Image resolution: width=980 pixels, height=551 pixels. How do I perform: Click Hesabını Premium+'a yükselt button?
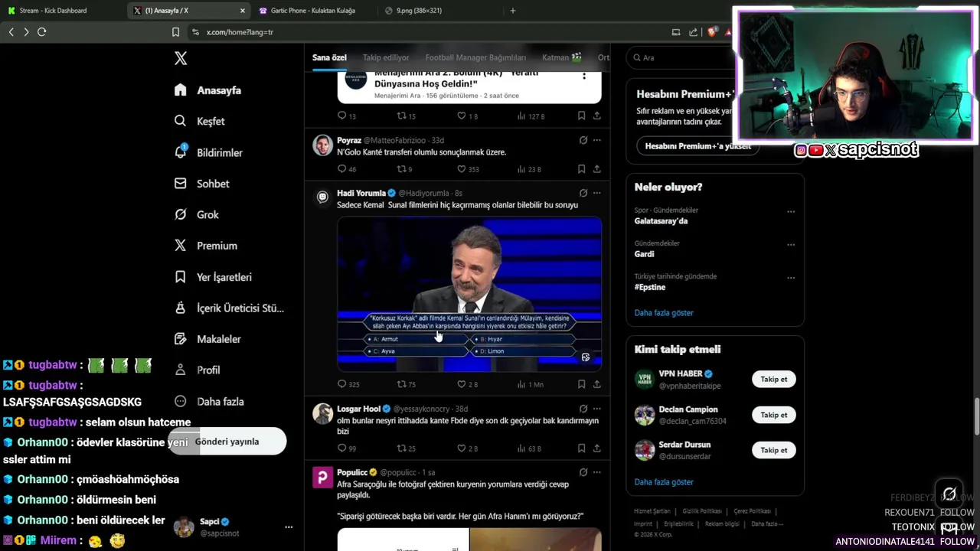697,146
